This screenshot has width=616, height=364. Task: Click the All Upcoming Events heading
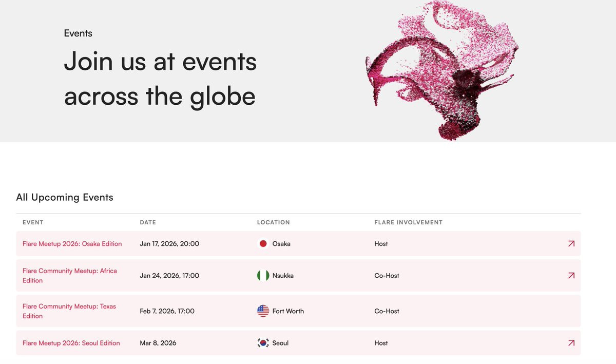click(x=65, y=197)
